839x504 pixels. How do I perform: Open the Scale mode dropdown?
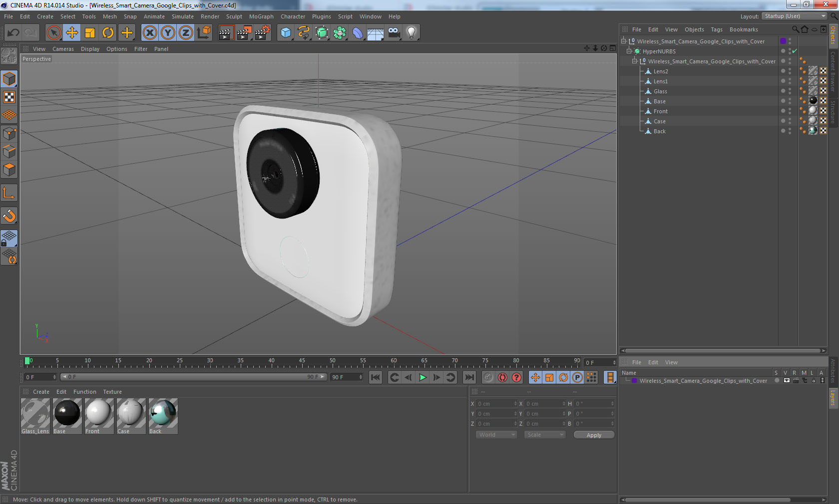pyautogui.click(x=544, y=435)
